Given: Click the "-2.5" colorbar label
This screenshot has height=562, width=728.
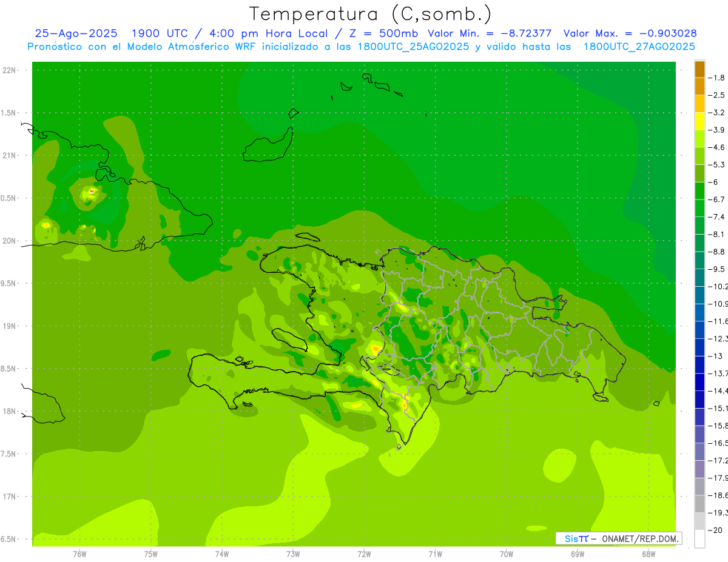Looking at the screenshot, I should pyautogui.click(x=717, y=95).
